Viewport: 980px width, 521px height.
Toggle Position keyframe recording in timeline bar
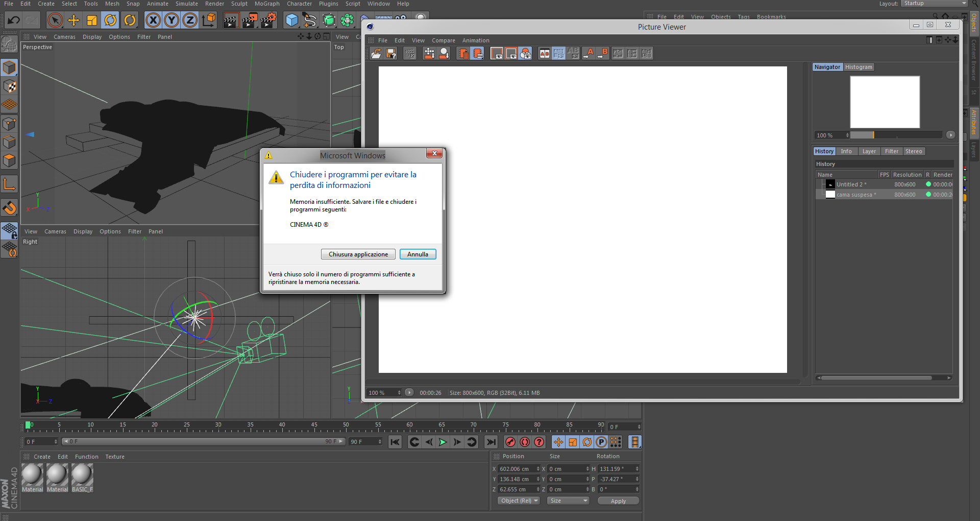[x=558, y=442]
